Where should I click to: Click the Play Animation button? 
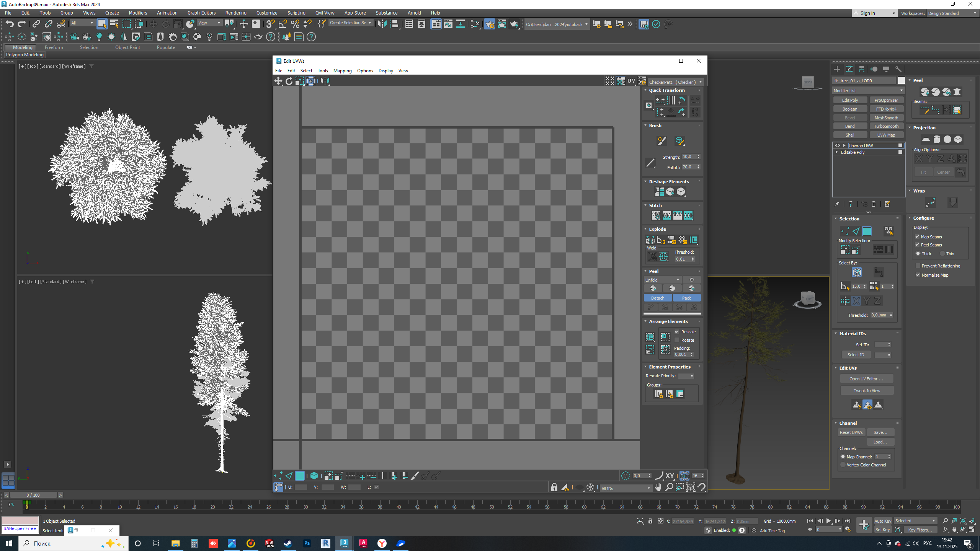(x=828, y=521)
